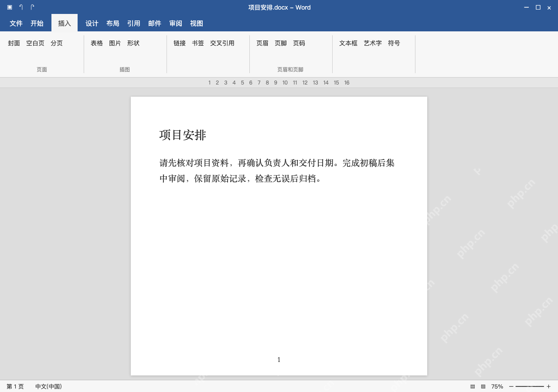Click the 项目安排 heading in the document
This screenshot has height=392, width=558.
tap(183, 135)
